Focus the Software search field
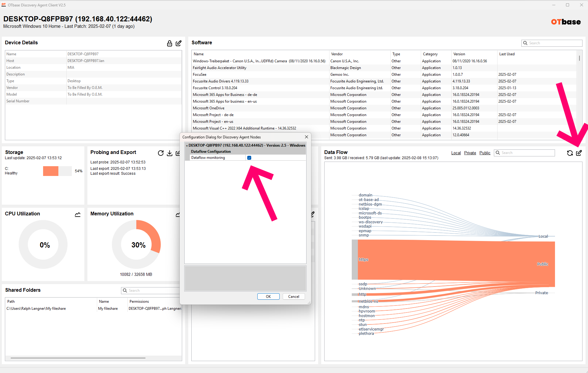Viewport: 588px width, 373px height. [552, 43]
